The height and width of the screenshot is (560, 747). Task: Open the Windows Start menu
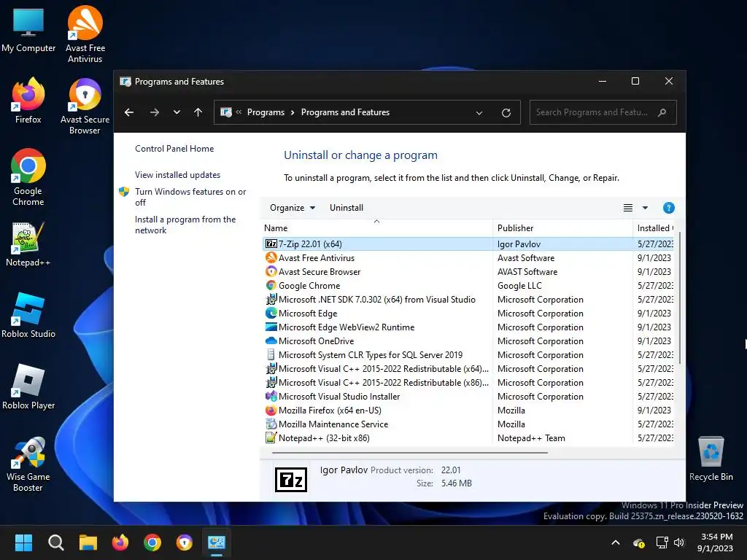click(x=23, y=542)
